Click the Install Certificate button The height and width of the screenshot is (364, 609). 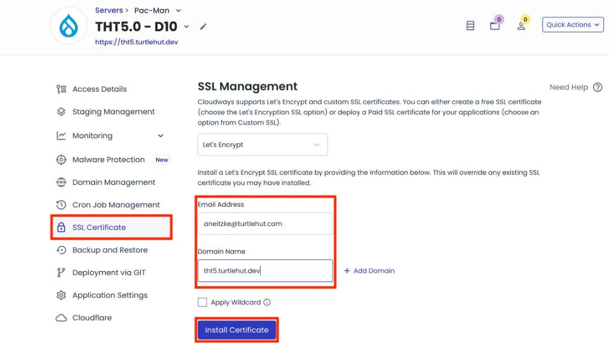[237, 330]
